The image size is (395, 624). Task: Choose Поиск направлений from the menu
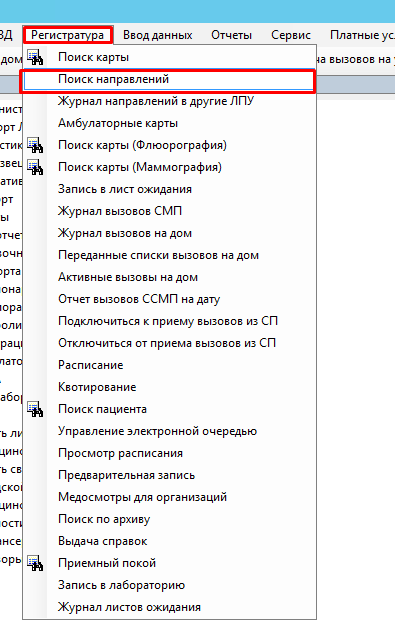pyautogui.click(x=169, y=79)
